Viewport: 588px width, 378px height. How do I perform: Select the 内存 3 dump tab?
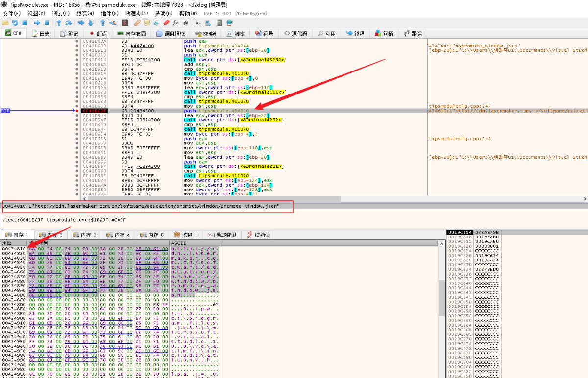(x=84, y=235)
